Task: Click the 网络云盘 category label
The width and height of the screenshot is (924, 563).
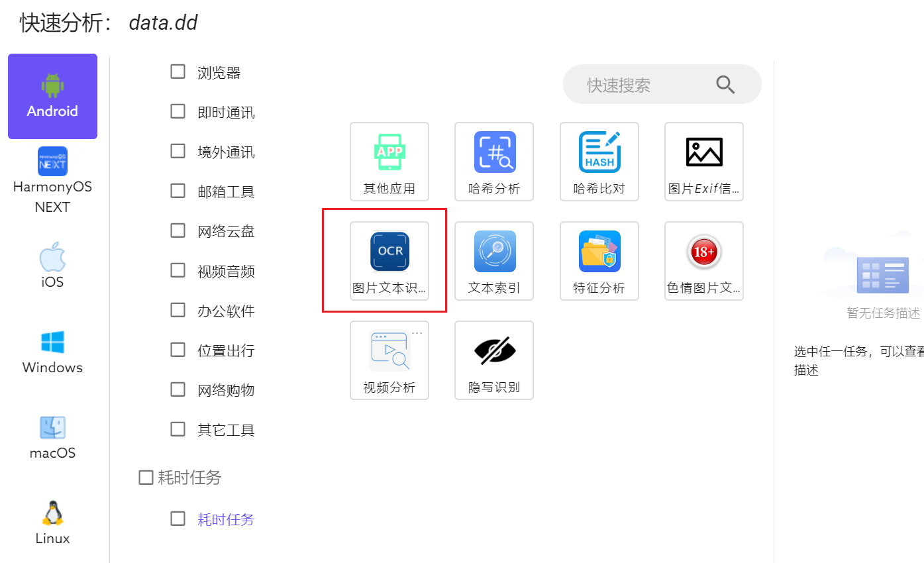Action: coord(226,231)
